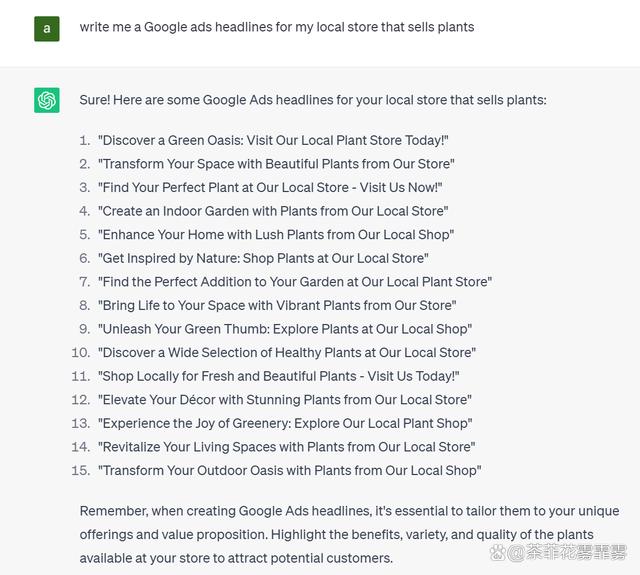Click the ChatGPT logo icon

point(47,100)
